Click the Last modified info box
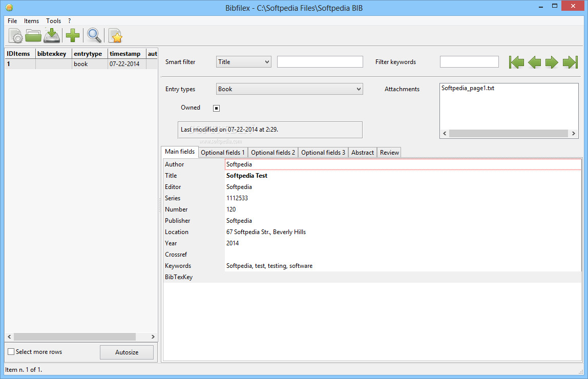This screenshot has height=379, width=588. click(270, 130)
